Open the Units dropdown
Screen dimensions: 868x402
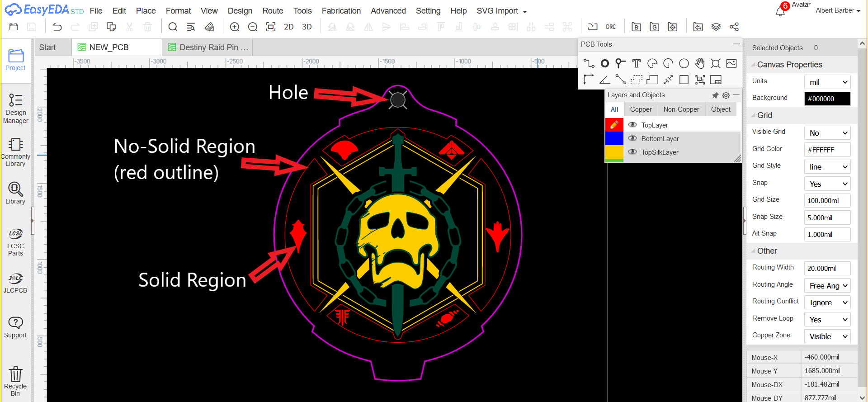pos(827,82)
